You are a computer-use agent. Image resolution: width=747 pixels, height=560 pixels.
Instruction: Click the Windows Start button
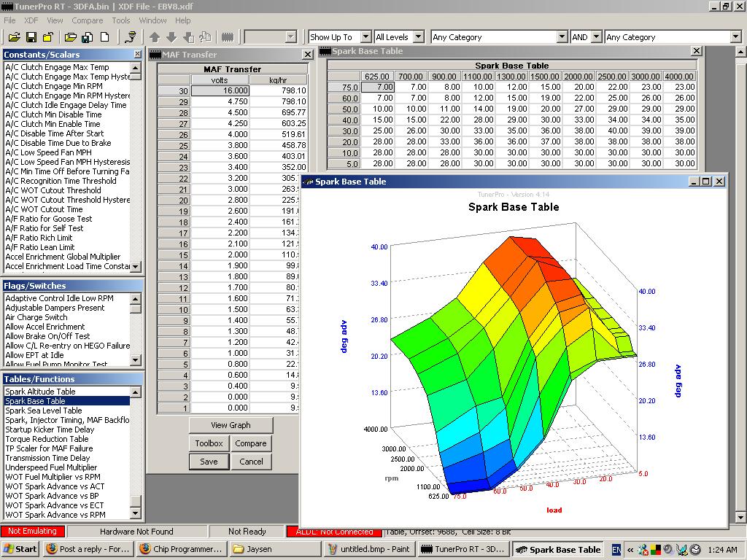[20, 549]
